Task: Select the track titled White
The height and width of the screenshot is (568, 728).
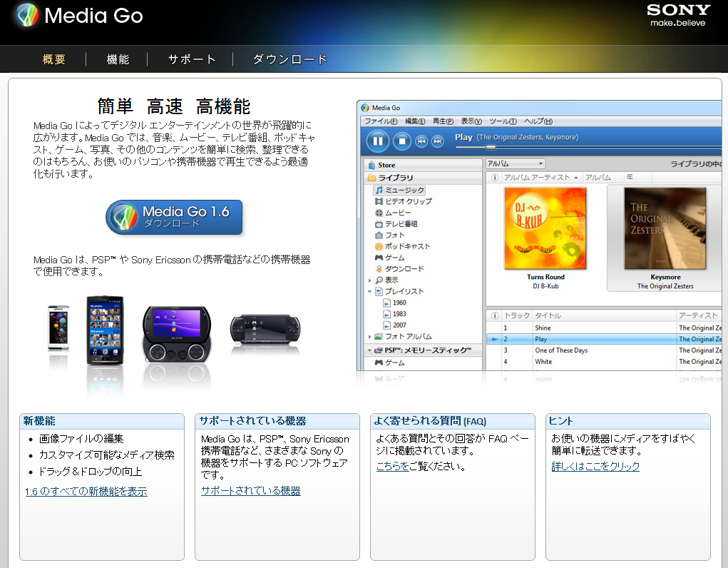Action: [x=543, y=362]
